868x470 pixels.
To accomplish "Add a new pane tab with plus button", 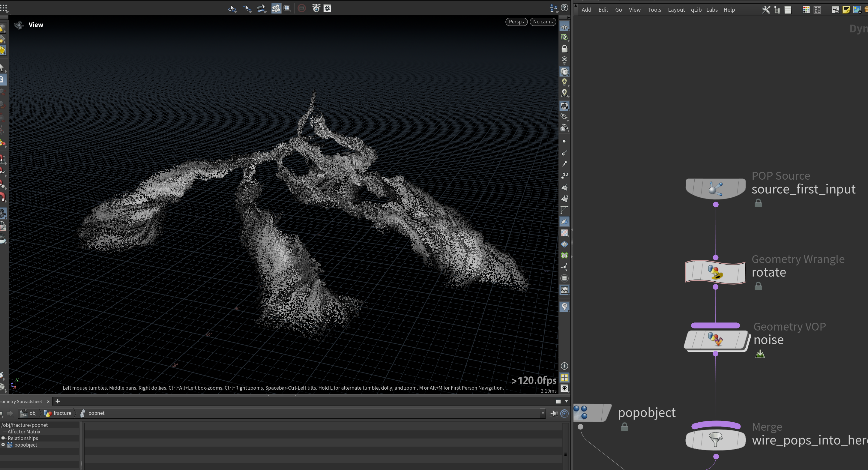I will [x=58, y=401].
